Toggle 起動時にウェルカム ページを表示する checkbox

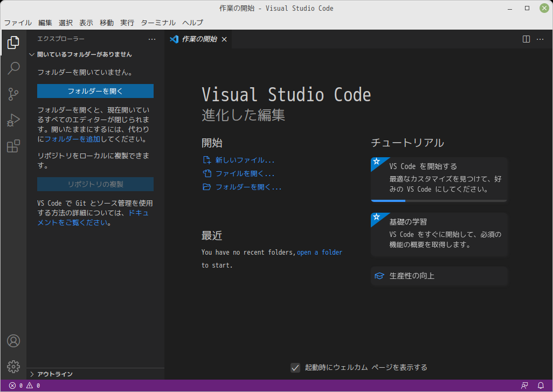click(295, 368)
